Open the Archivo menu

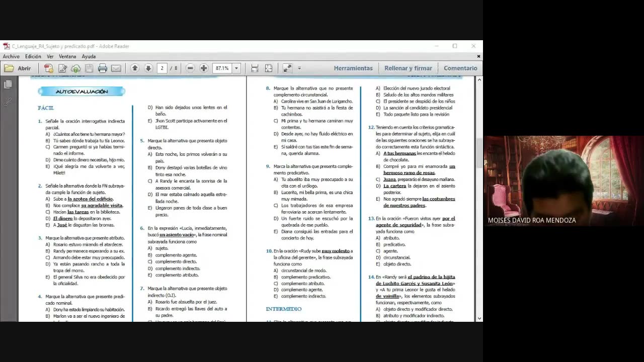tap(11, 57)
